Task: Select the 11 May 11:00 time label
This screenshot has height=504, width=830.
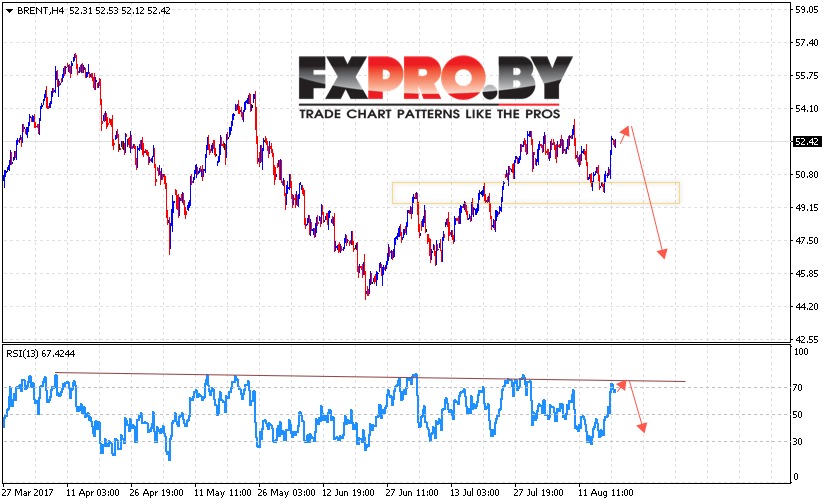Action: (x=221, y=492)
